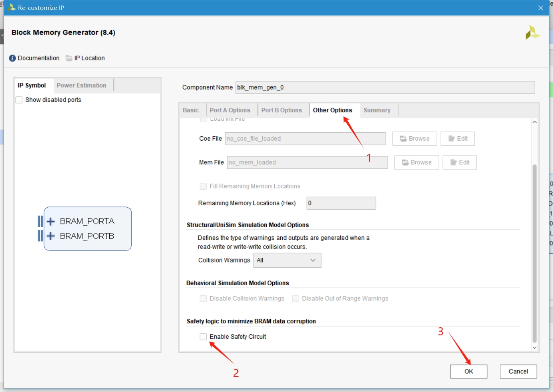The width and height of the screenshot is (553, 392).
Task: Click the IP Location folder icon
Action: pyautogui.click(x=69, y=58)
